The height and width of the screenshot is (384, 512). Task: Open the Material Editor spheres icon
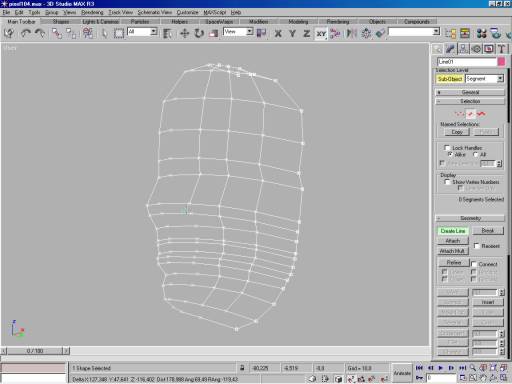481,33
